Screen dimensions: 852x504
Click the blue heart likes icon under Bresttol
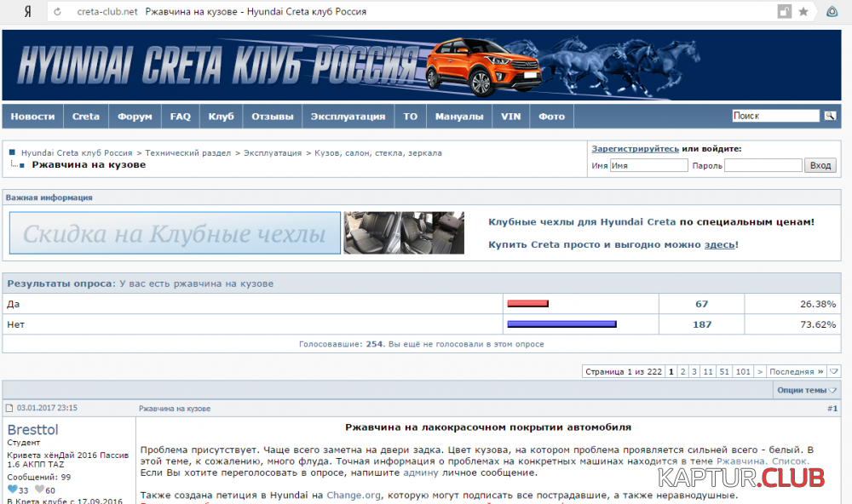(12, 490)
